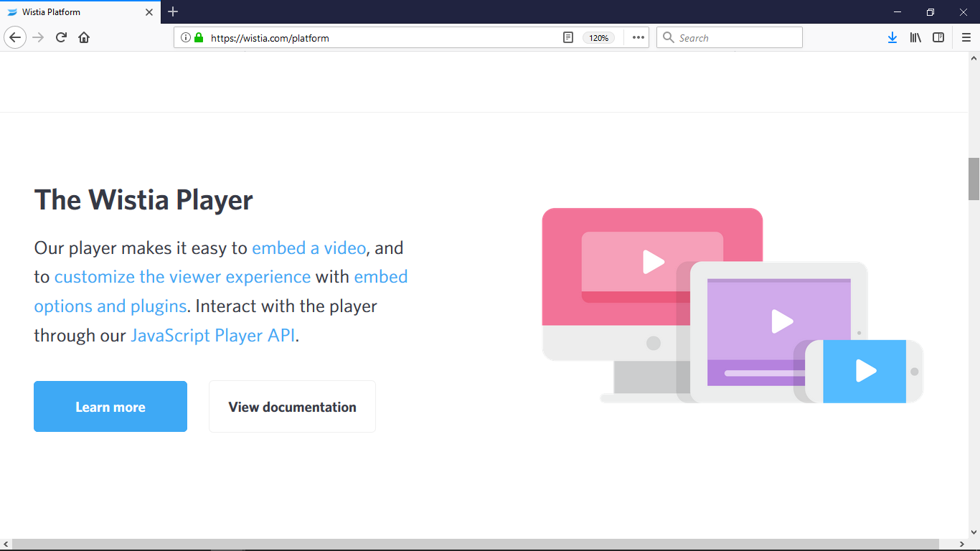Click the View documentation button
The image size is (980, 551).
point(292,407)
